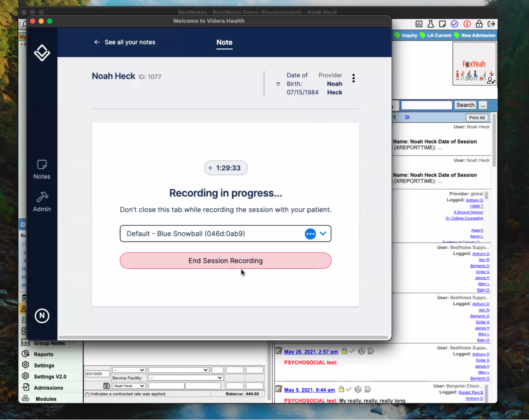Open the bar chart icon in BestNotes toolbar
Image resolution: width=529 pixels, height=420 pixels.
point(419,24)
